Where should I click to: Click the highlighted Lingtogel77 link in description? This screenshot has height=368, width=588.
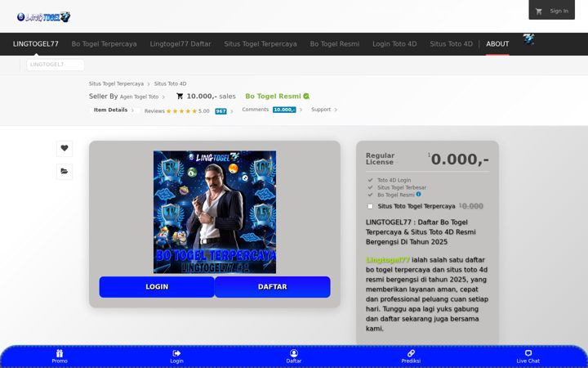[x=388, y=260]
